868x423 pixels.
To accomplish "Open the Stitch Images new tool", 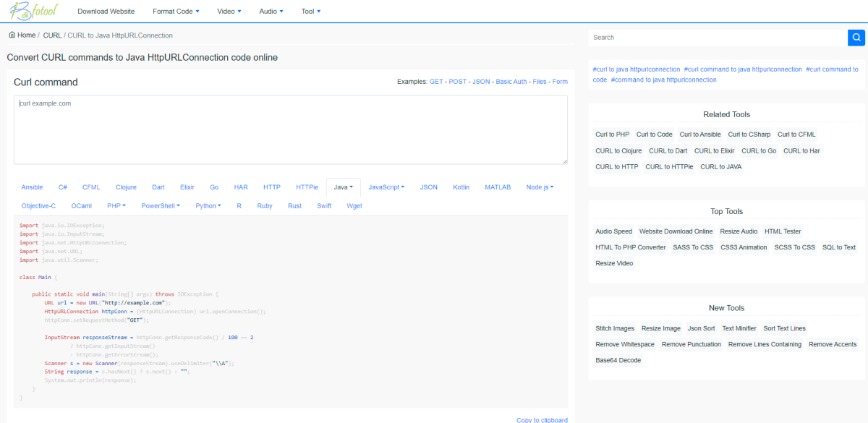I will point(615,328).
